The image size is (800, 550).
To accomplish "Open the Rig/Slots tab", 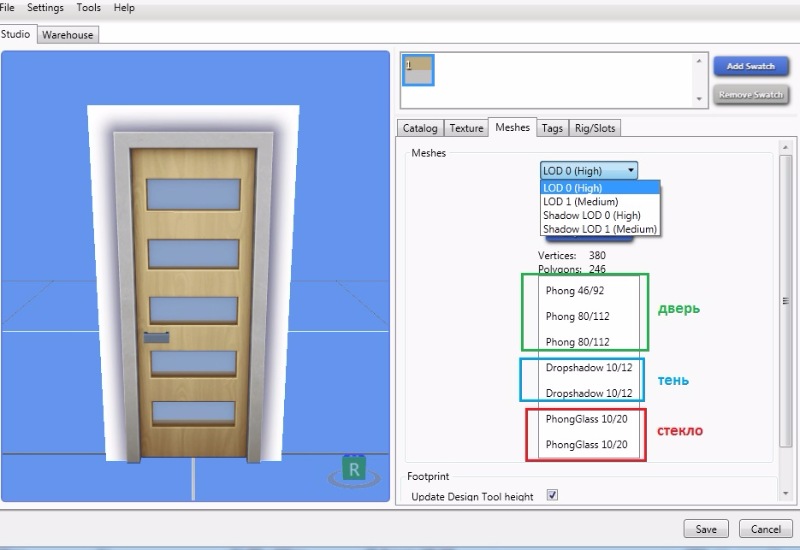I will point(595,128).
